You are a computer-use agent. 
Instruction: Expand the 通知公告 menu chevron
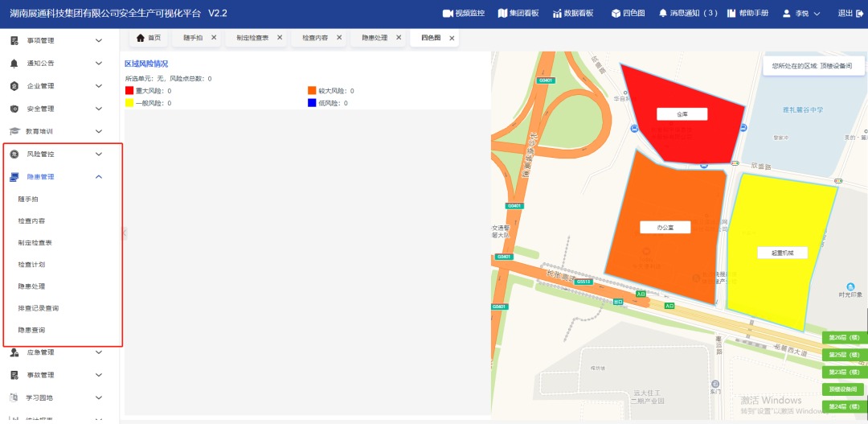point(99,64)
